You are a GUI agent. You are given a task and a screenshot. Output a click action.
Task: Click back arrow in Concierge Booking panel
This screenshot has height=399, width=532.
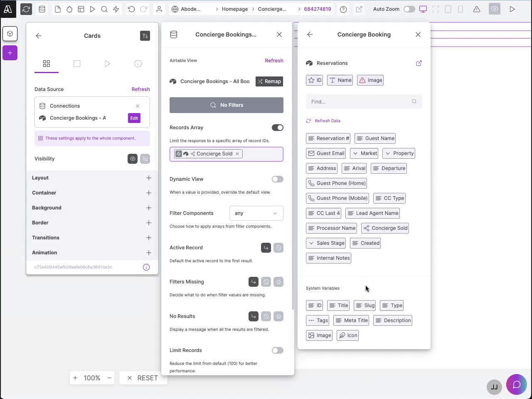click(310, 34)
